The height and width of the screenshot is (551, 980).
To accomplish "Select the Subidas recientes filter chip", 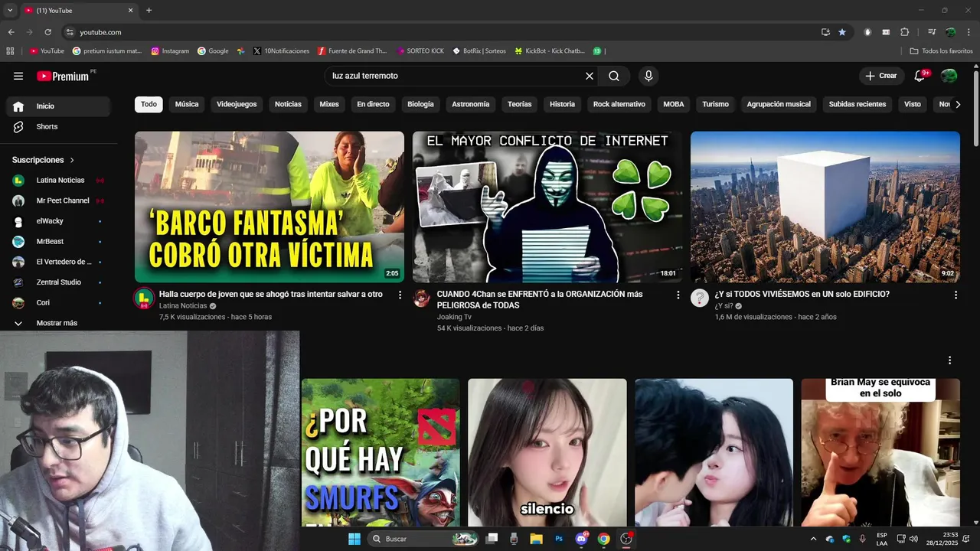I will click(857, 104).
